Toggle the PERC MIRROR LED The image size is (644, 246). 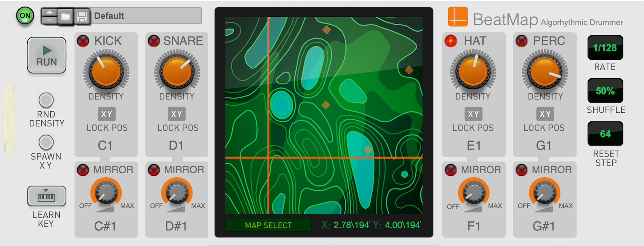pyautogui.click(x=522, y=170)
